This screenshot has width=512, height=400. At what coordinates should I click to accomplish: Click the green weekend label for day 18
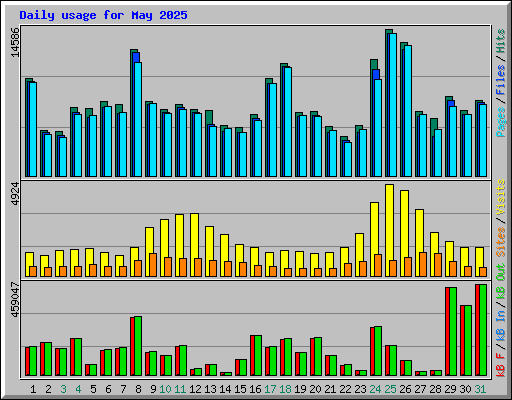tap(285, 389)
